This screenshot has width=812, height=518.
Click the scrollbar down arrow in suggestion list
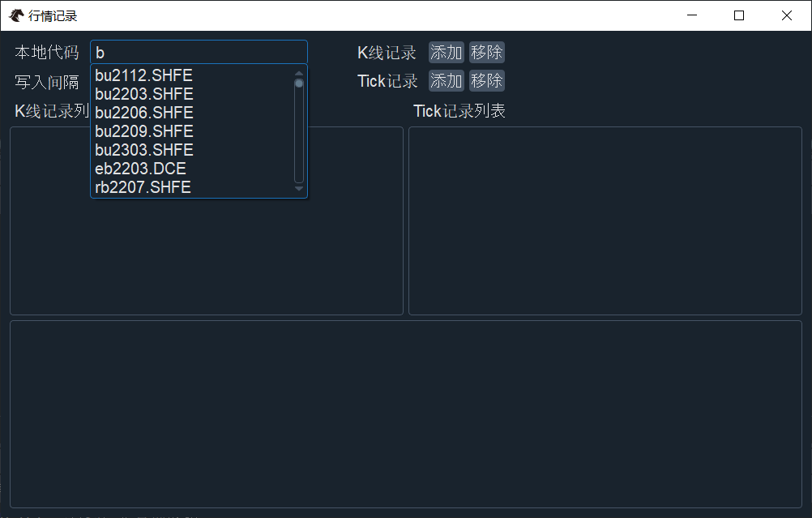[298, 188]
